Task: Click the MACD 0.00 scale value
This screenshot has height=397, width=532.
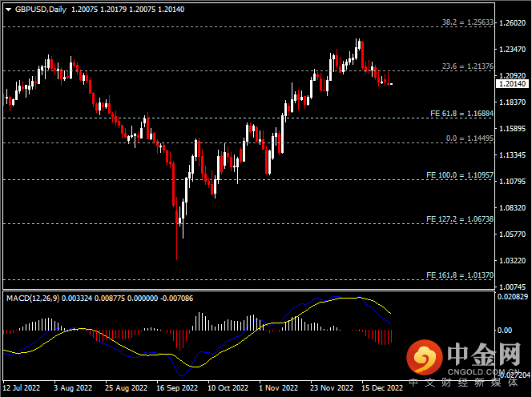Action: [506, 330]
